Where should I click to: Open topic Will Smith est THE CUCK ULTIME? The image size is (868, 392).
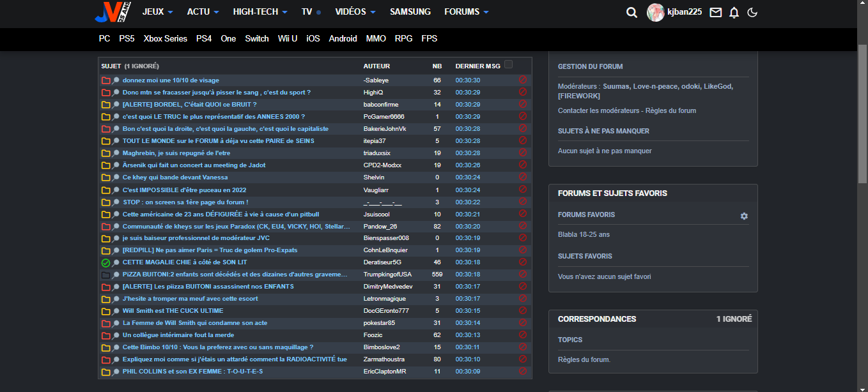[173, 311]
